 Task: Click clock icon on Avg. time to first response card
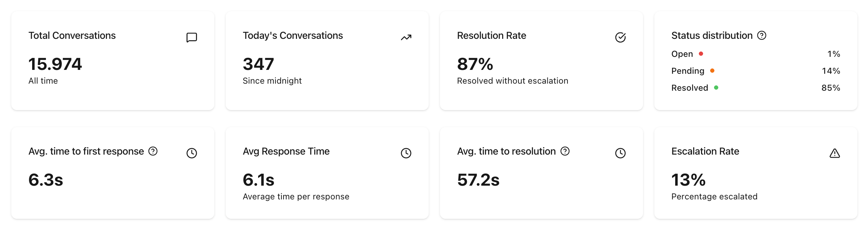[191, 153]
